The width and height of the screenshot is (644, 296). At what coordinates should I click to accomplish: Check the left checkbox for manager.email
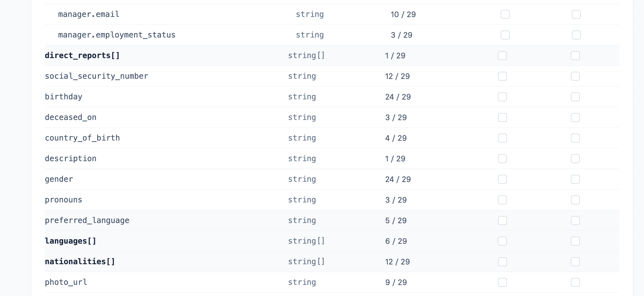click(505, 14)
